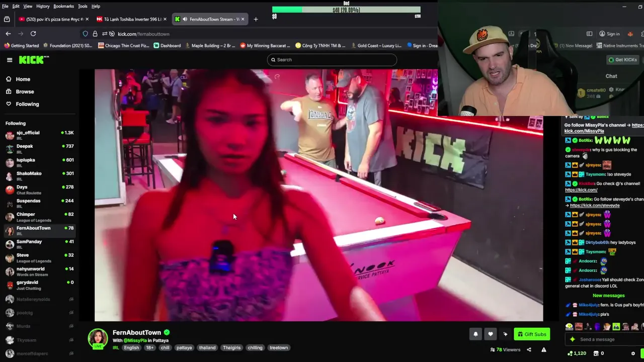Click the Gift Subs button
Screen dimensions: 644x362
pyautogui.click(x=532, y=334)
